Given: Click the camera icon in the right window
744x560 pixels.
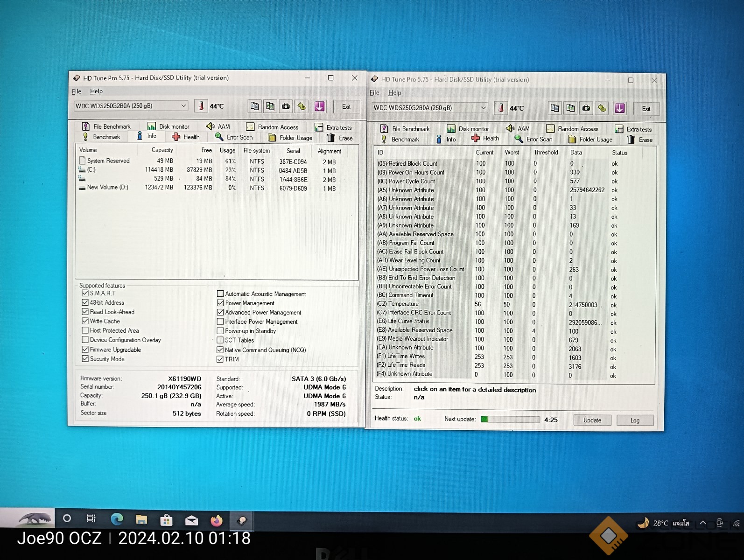Looking at the screenshot, I should [586, 108].
